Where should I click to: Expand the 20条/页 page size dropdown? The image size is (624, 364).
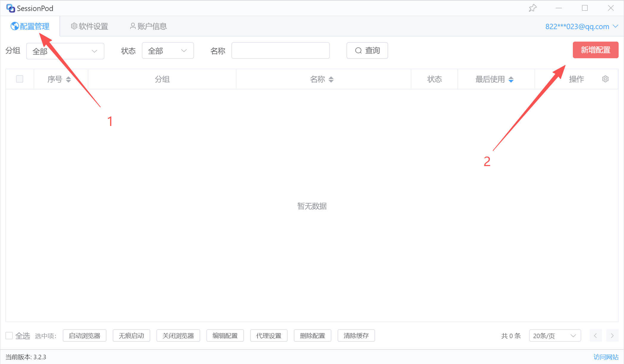(555, 336)
